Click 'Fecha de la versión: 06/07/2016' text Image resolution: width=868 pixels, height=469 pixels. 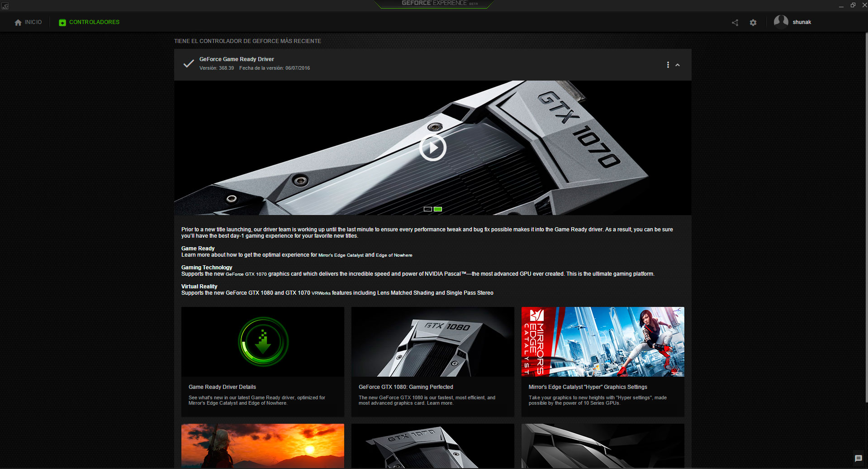(275, 68)
